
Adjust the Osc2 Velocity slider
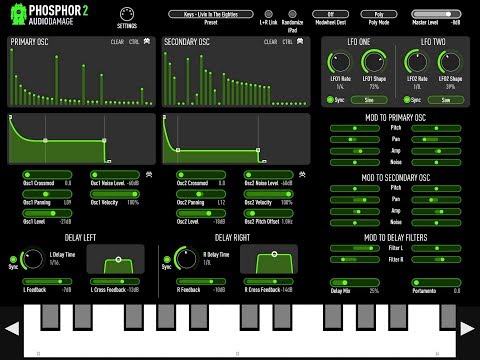(x=268, y=194)
